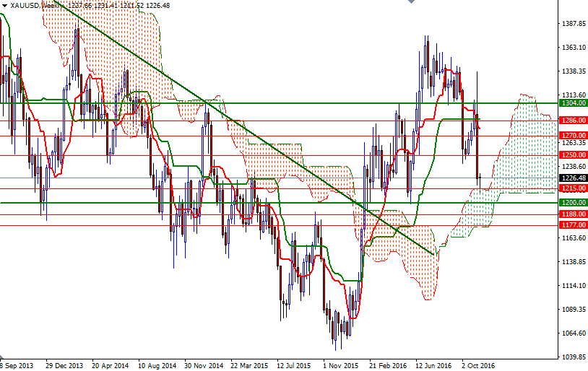Select the green 1200.00 support level label
Screen dimensions: 588x371
573,202
